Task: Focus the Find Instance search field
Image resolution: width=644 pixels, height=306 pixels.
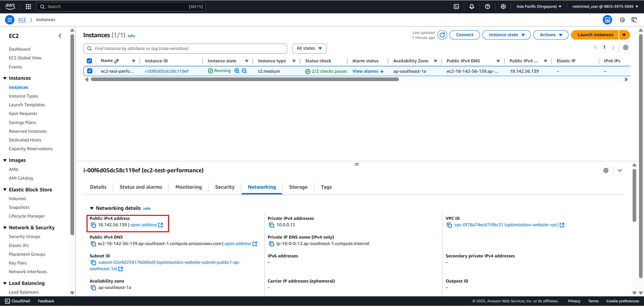Action: [185, 48]
